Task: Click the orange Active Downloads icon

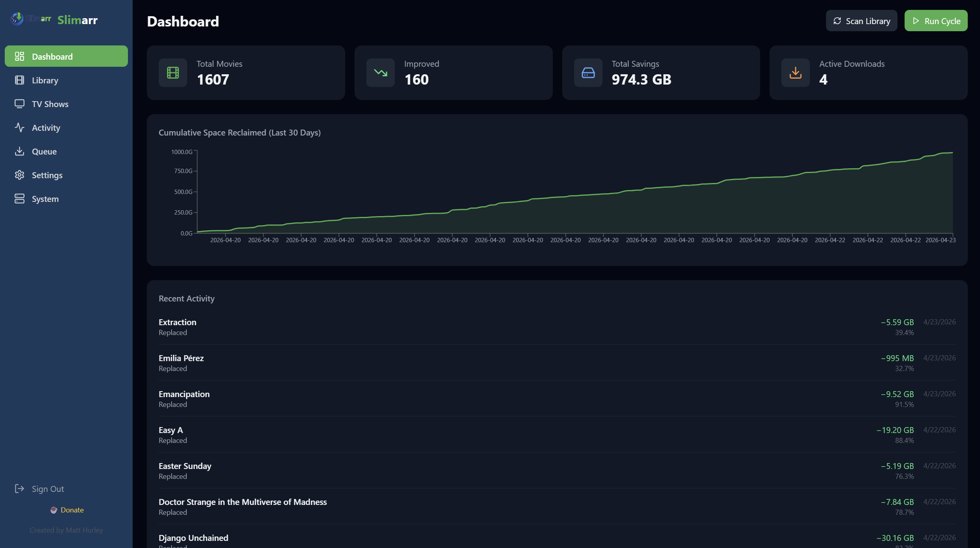Action: pyautogui.click(x=795, y=73)
